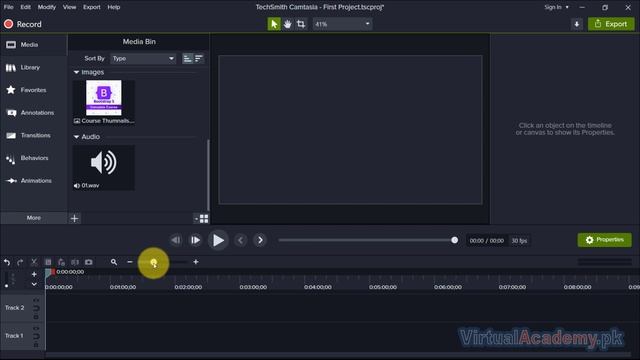Open the Annotations tab
Screen dimensions: 640x360
point(33,113)
